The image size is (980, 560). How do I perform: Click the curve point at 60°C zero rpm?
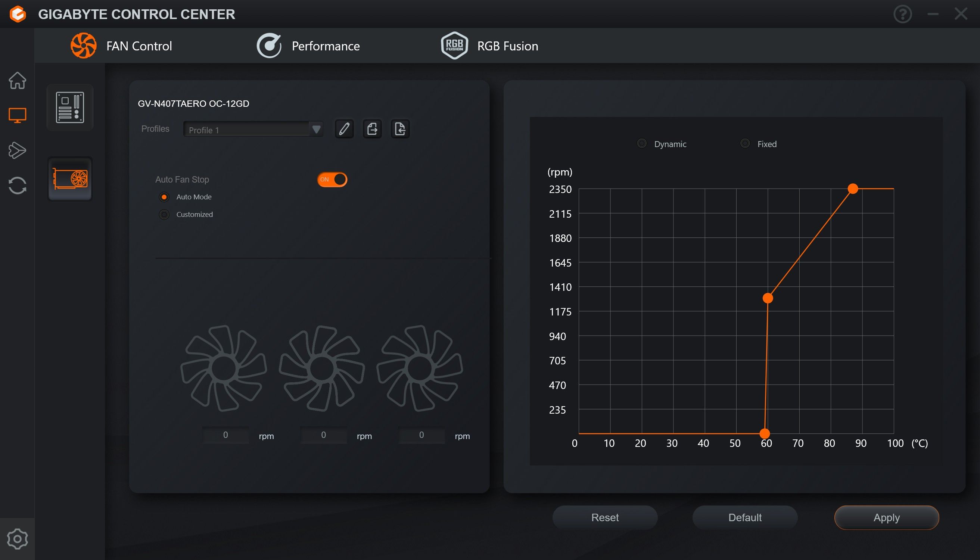click(765, 433)
